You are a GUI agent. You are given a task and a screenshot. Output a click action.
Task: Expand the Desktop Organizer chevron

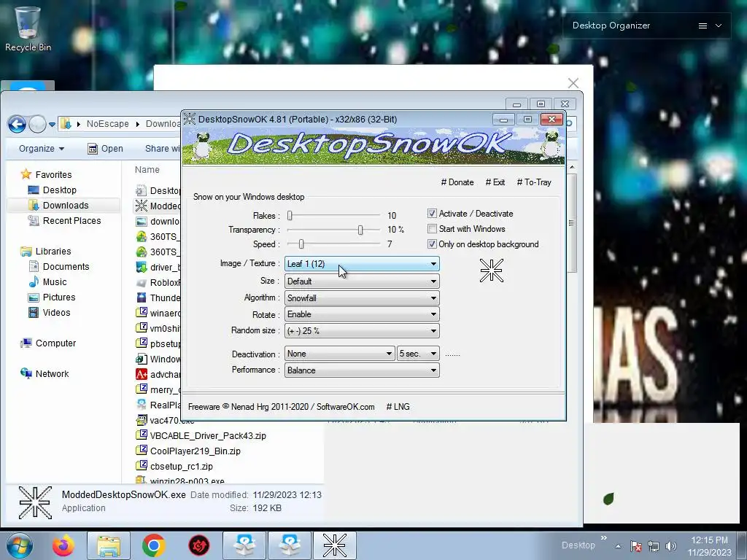[x=719, y=26]
